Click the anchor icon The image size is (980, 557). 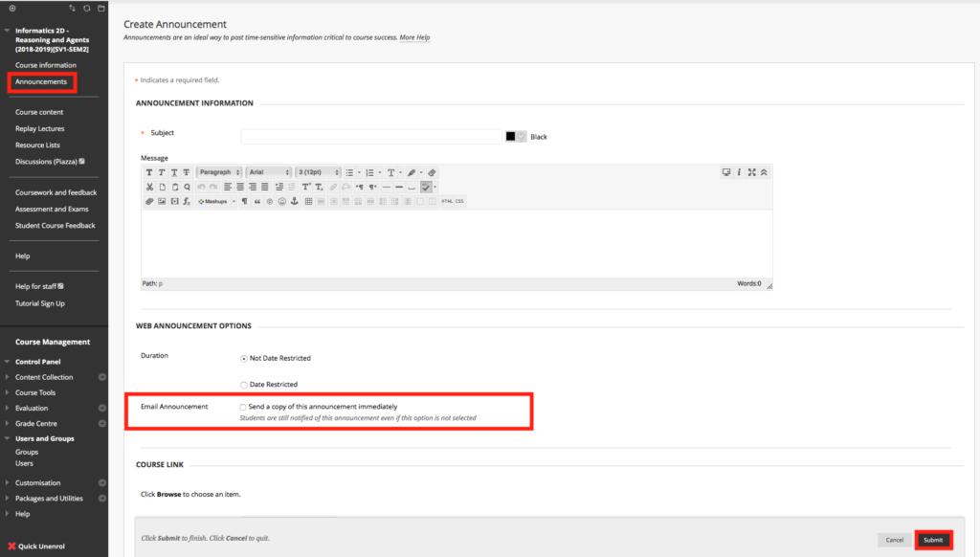[295, 201]
